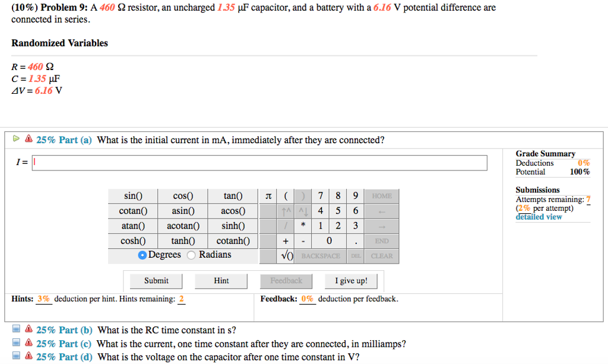Collapse Part (a) using green triangle
Viewport: 608px width, 364px height.
click(17, 140)
